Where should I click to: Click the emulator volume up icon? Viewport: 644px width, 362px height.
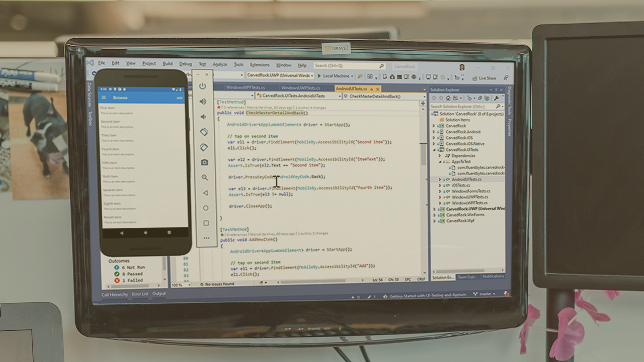pos(203,102)
